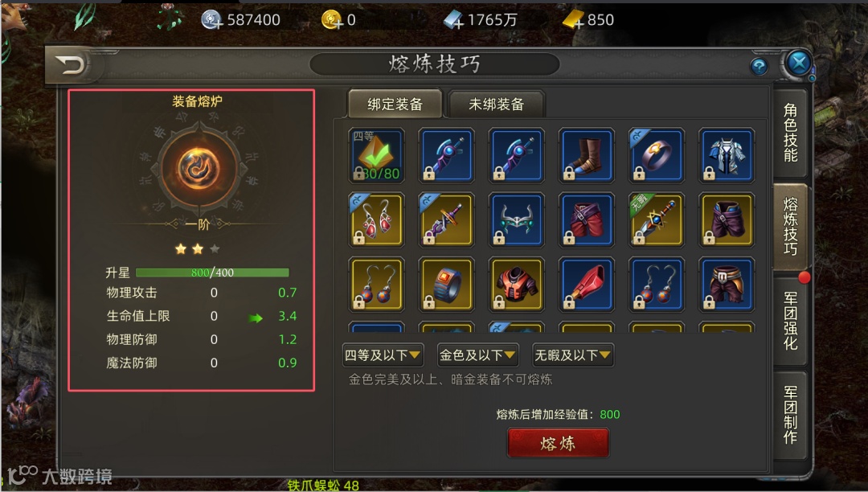Select the blue armor chest piece
The image size is (868, 492).
[727, 155]
